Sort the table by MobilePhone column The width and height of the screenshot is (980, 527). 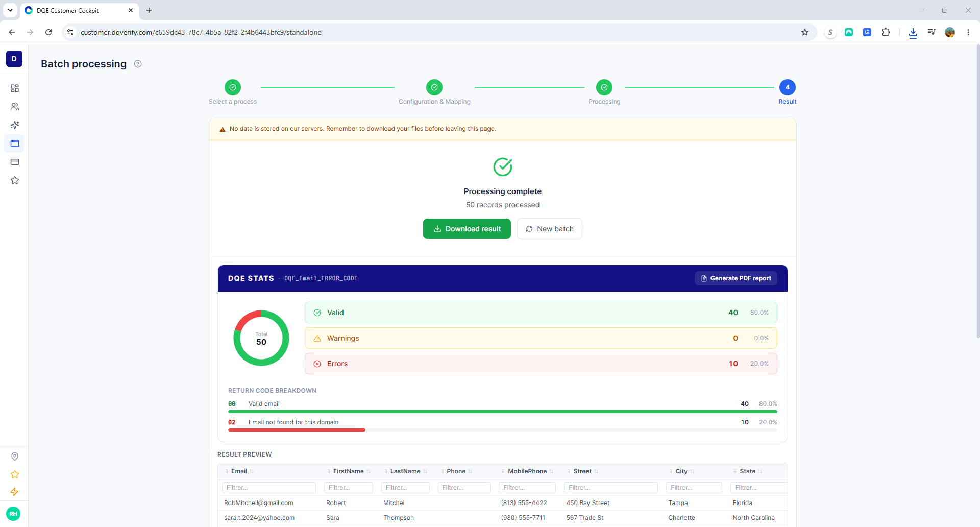pos(551,471)
